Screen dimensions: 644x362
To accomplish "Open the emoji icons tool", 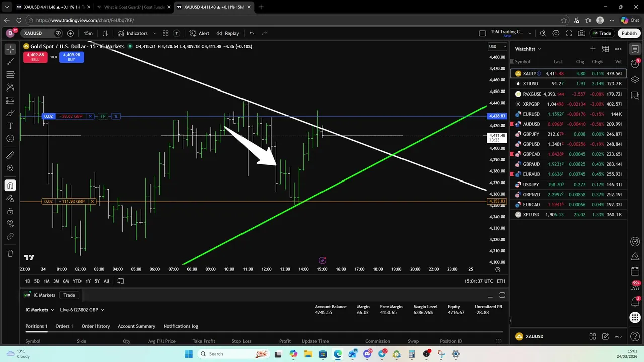I will coord(10,138).
